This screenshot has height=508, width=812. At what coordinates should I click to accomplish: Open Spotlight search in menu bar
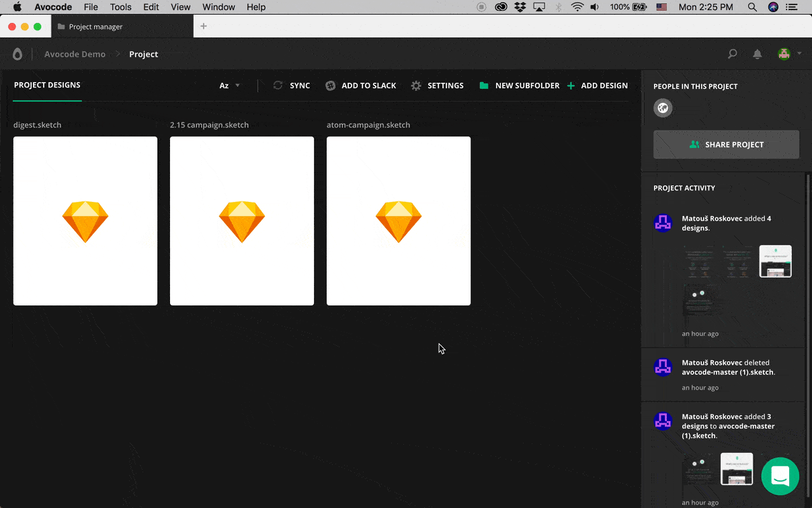coord(752,7)
